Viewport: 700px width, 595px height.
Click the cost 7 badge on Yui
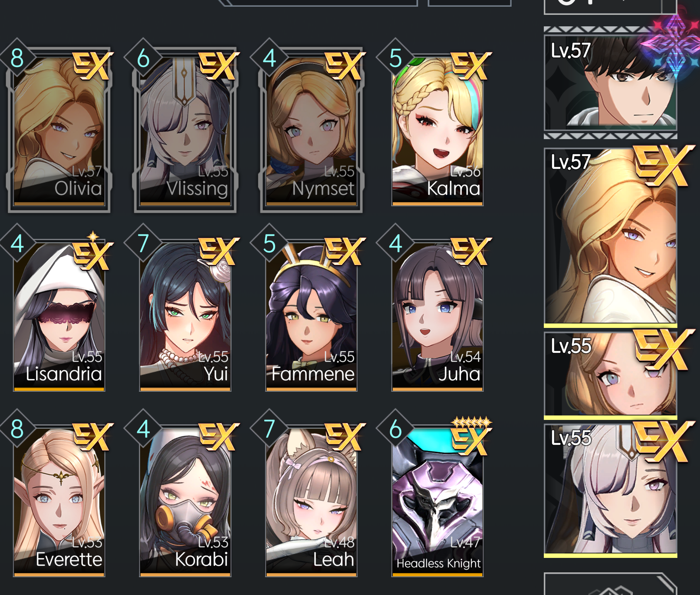[x=143, y=244]
